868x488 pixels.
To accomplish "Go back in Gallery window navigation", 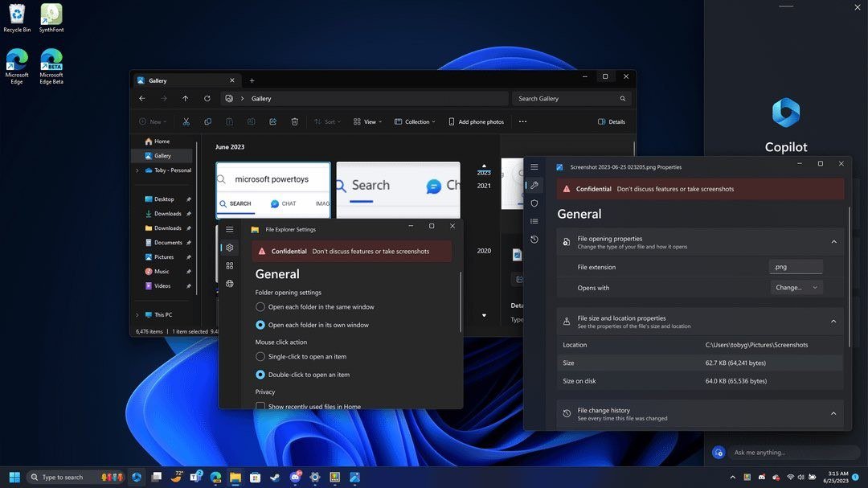I will coord(142,99).
